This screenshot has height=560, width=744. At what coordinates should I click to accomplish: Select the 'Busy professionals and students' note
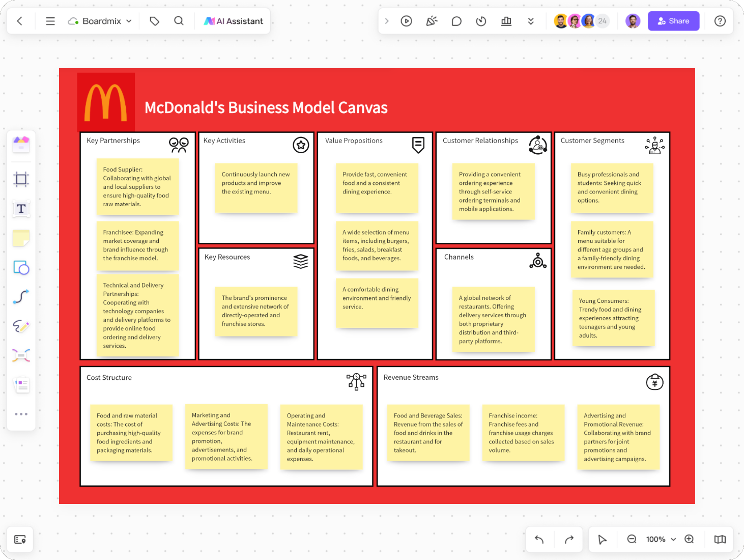[612, 187]
